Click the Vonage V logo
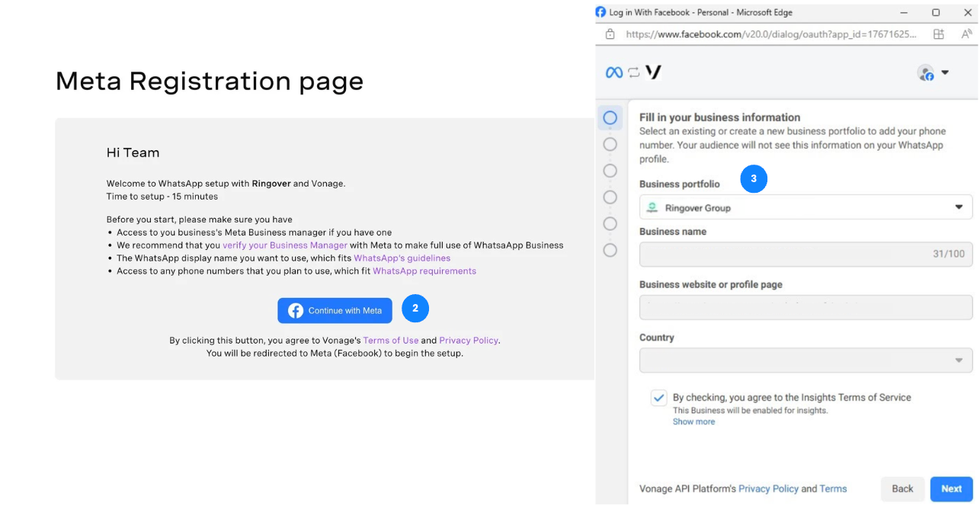This screenshot has width=980, height=509. pos(653,72)
